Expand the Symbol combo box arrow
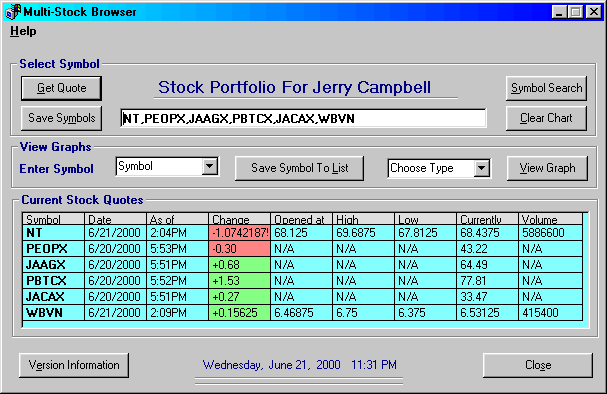The height and width of the screenshot is (394, 607). click(209, 166)
